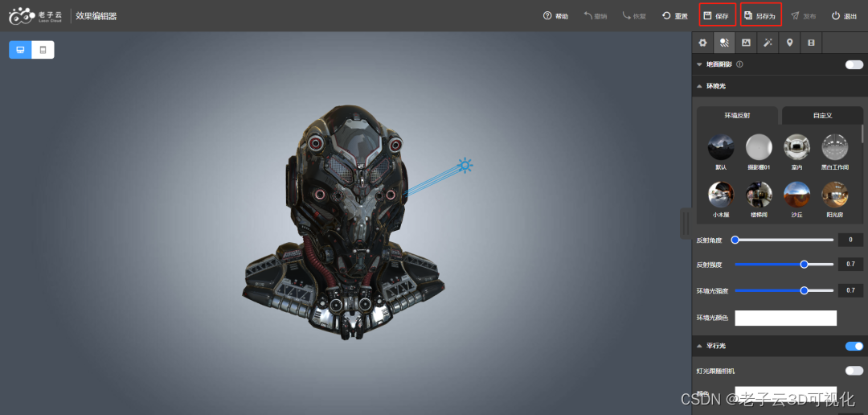Viewport: 868px width, 415px height.
Task: Save the project with 保存
Action: pos(717,15)
